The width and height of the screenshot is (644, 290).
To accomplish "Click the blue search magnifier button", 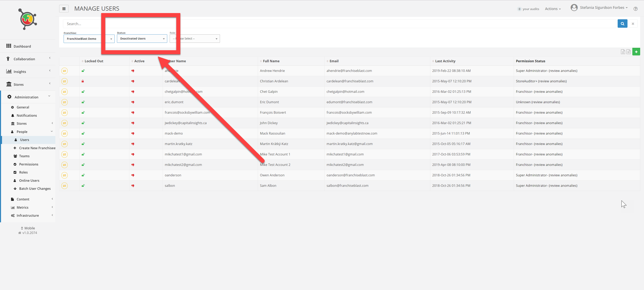I will click(622, 24).
